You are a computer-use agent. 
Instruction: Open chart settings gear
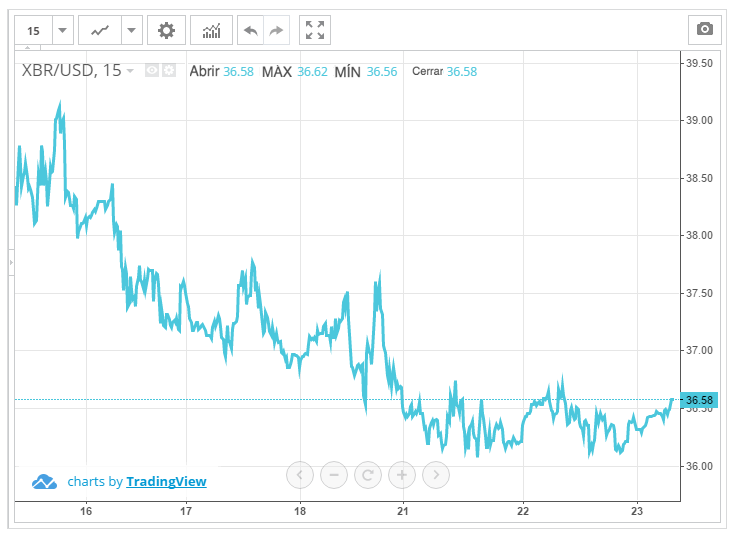click(166, 30)
